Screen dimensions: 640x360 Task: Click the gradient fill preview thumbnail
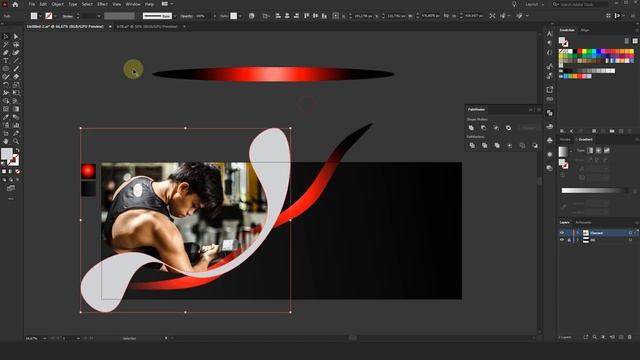coord(563,151)
